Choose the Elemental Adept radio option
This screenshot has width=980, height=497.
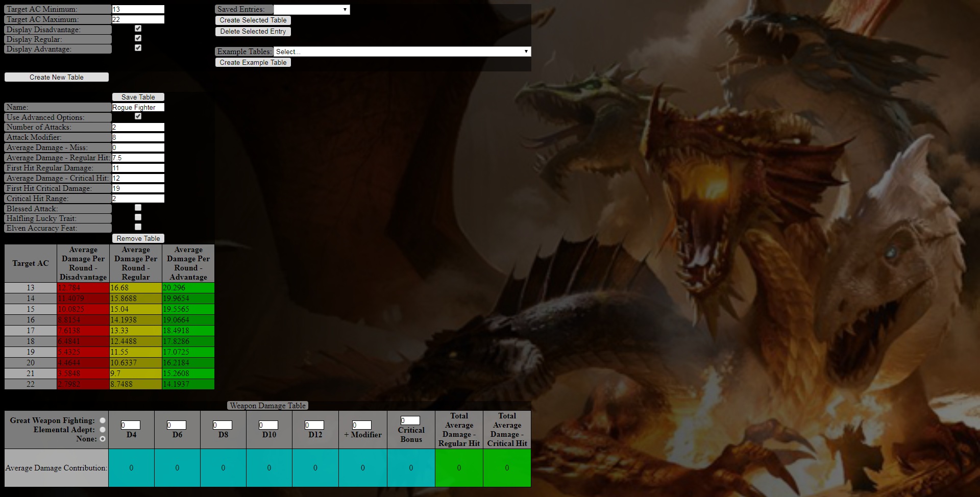(x=103, y=430)
